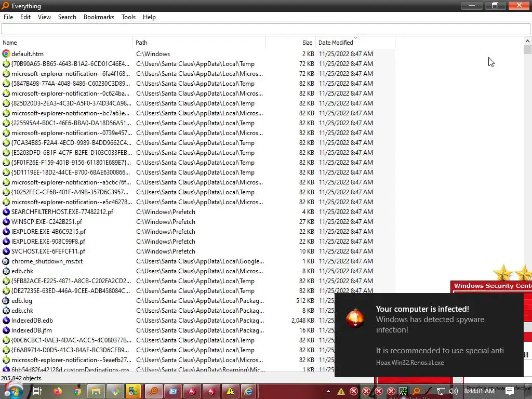The height and width of the screenshot is (399, 532).
Task: Click icon of SEARCHFILTERHOST.EXE-77482212.pf
Action: point(6,212)
